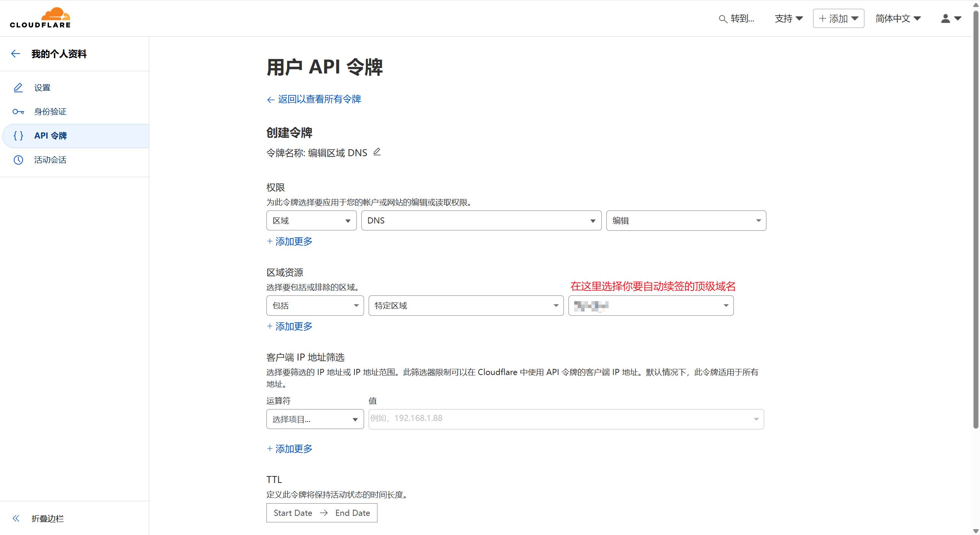
Task: Click the IP value field 例如，192.168.1.88
Action: (x=566, y=419)
